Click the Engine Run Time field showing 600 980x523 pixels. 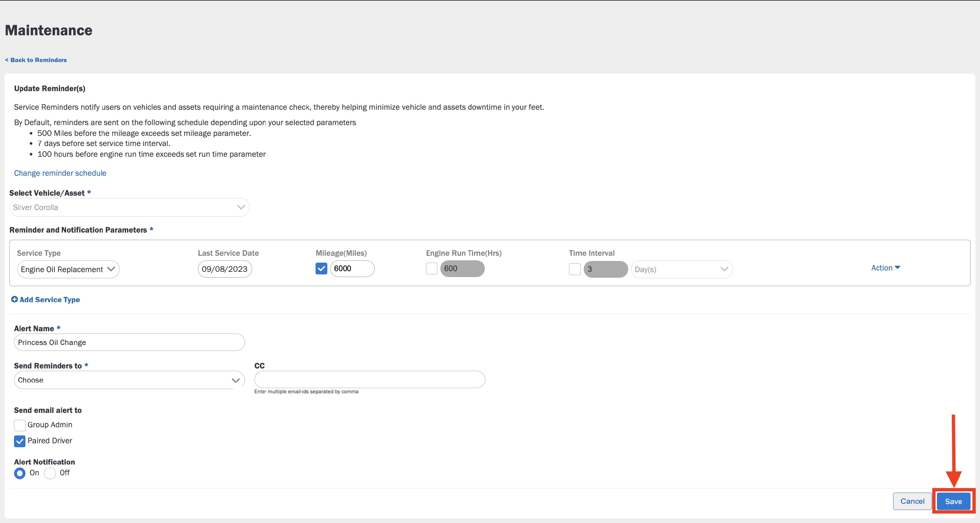tap(462, 269)
